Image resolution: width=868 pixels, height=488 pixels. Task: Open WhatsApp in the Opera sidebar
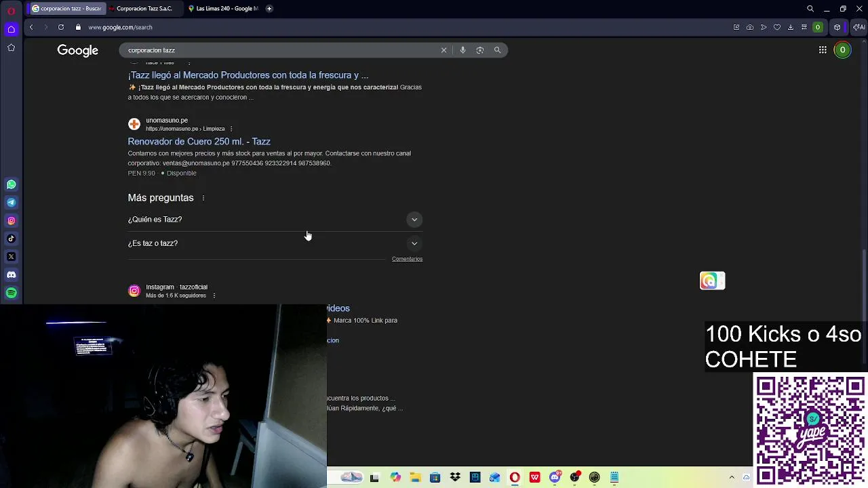point(12,184)
